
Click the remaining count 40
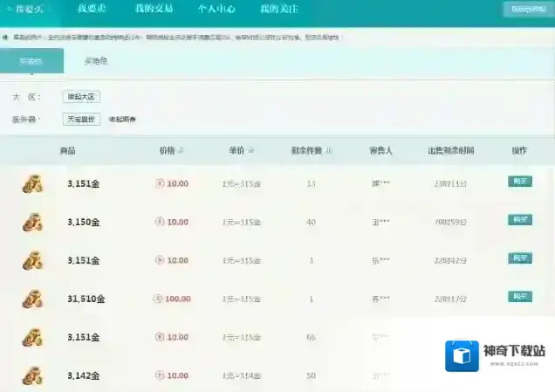tap(311, 223)
